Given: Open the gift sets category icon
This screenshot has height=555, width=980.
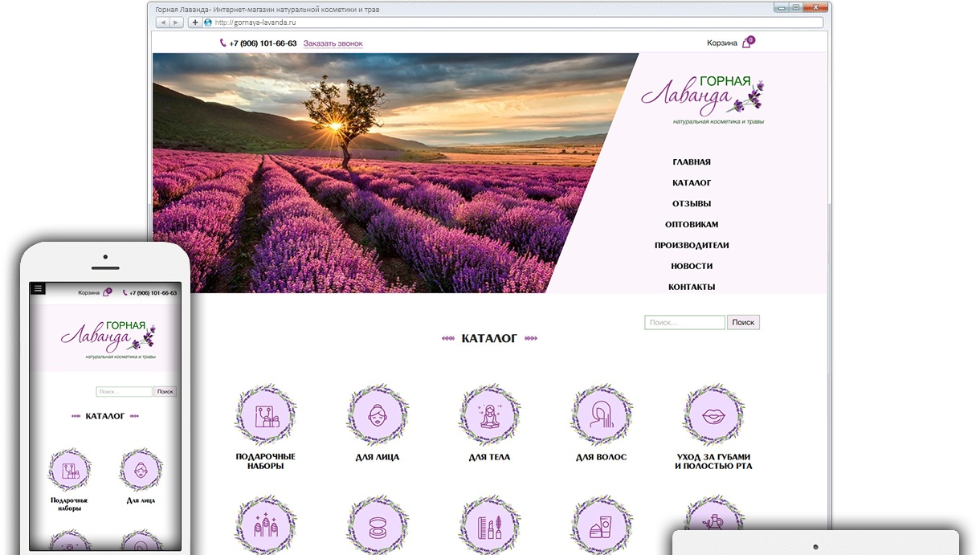Looking at the screenshot, I should click(x=265, y=414).
